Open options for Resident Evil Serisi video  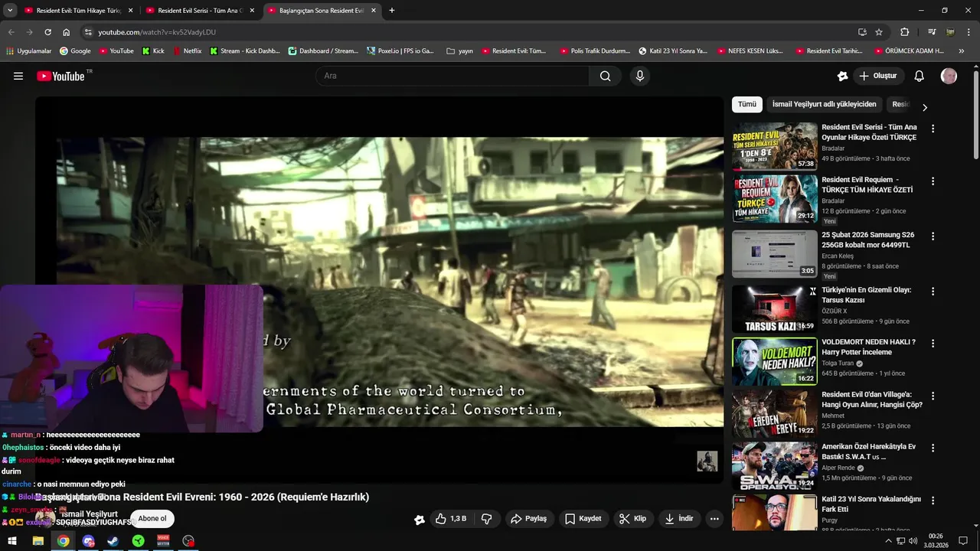tap(933, 129)
